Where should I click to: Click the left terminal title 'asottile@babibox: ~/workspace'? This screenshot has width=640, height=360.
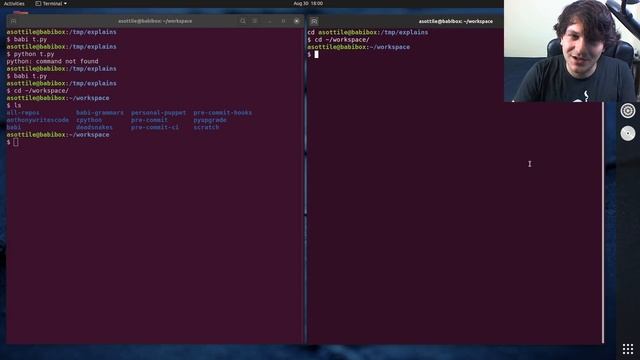click(155, 21)
